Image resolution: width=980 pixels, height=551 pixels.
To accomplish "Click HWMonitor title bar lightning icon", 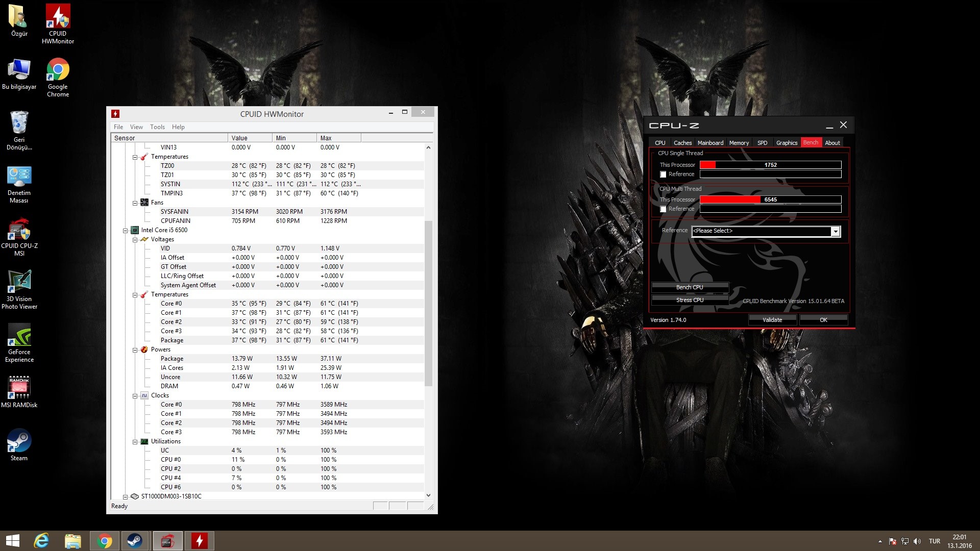I will (x=115, y=114).
